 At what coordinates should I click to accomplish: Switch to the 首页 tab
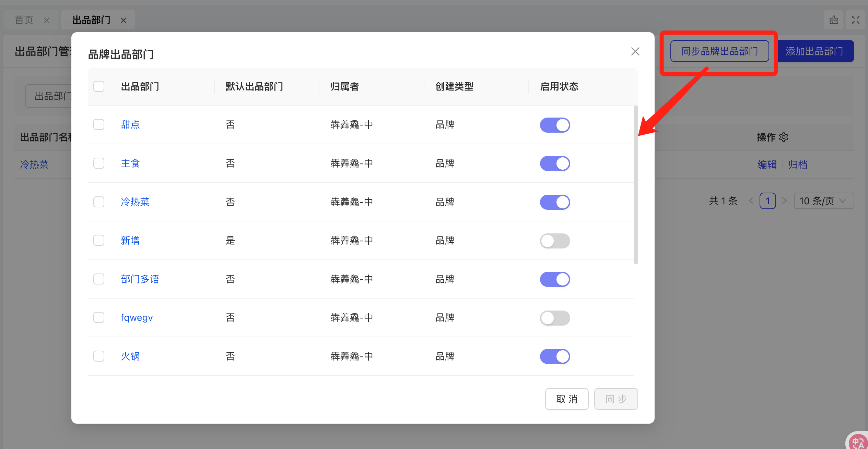point(24,20)
